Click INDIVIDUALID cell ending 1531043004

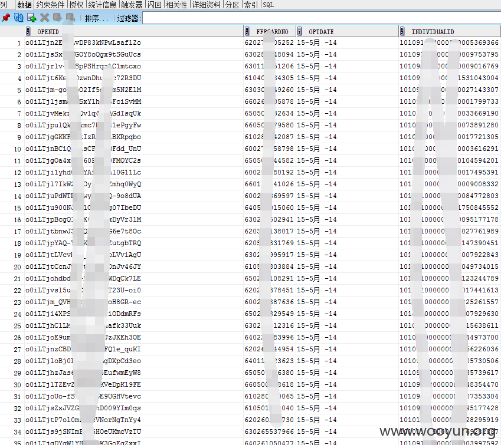pos(450,78)
